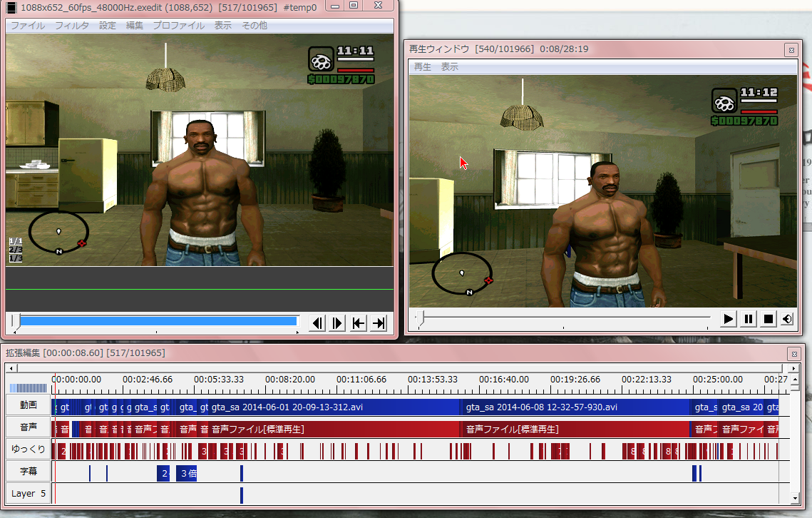This screenshot has height=518, width=812.
Task: Click ruler at 00:22:13.33 mark
Action: [x=647, y=380]
